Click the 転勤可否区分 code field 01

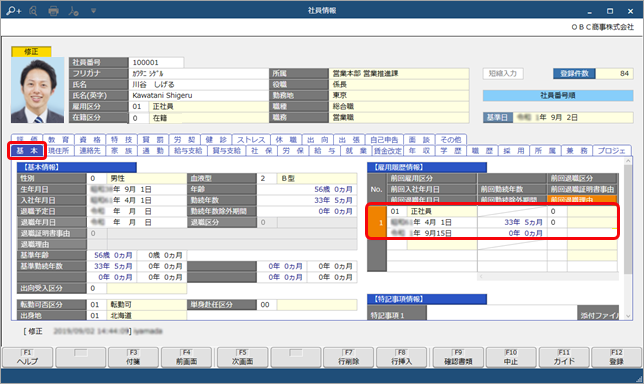[96, 305]
